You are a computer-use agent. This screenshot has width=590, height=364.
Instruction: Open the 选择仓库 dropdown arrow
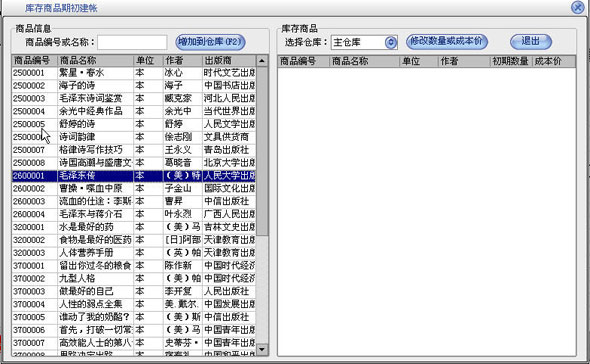391,42
